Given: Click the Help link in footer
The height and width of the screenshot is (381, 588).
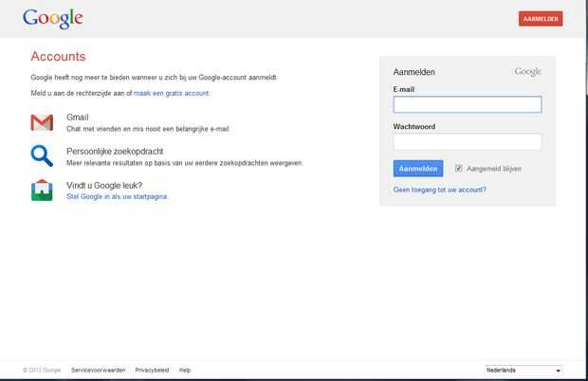Looking at the screenshot, I should pyautogui.click(x=185, y=370).
